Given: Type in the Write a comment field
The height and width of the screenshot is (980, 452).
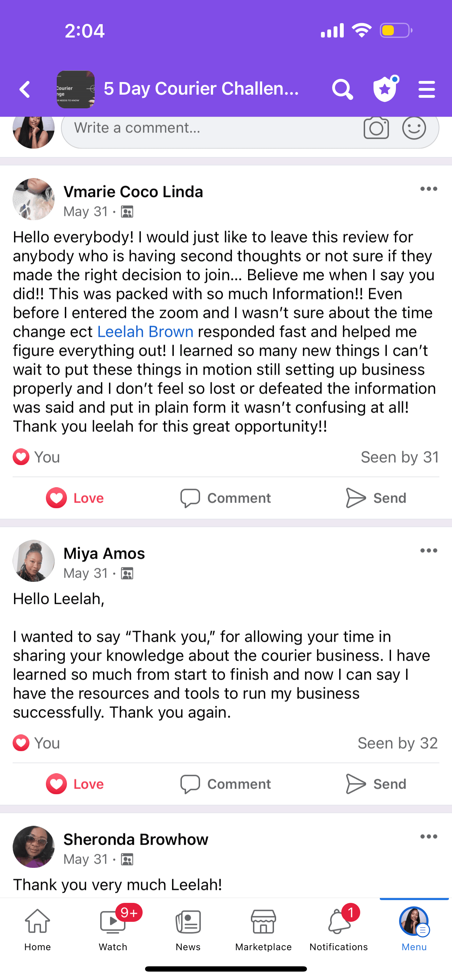Looking at the screenshot, I should pyautogui.click(x=209, y=128).
